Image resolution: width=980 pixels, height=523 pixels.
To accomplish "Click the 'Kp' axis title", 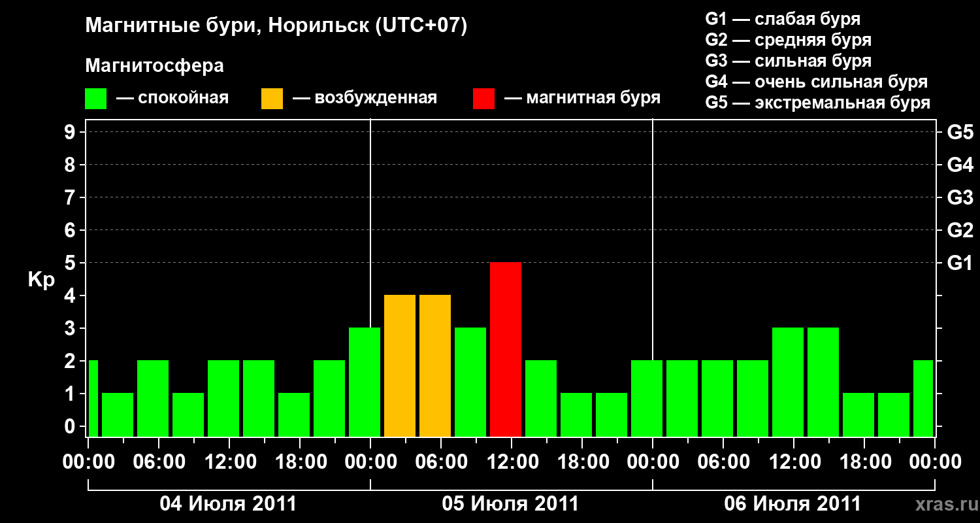I will click(x=41, y=280).
